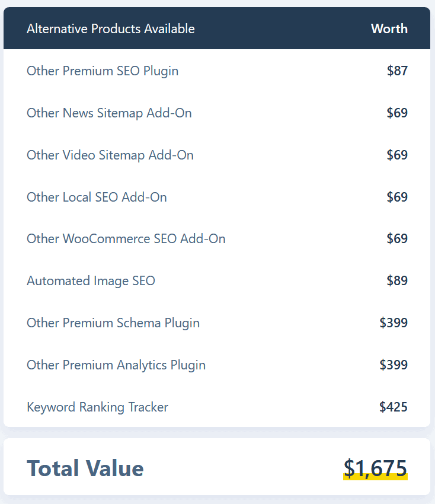Click the Video Sitemap $69 price
The width and height of the screenshot is (435, 504).
tap(397, 155)
